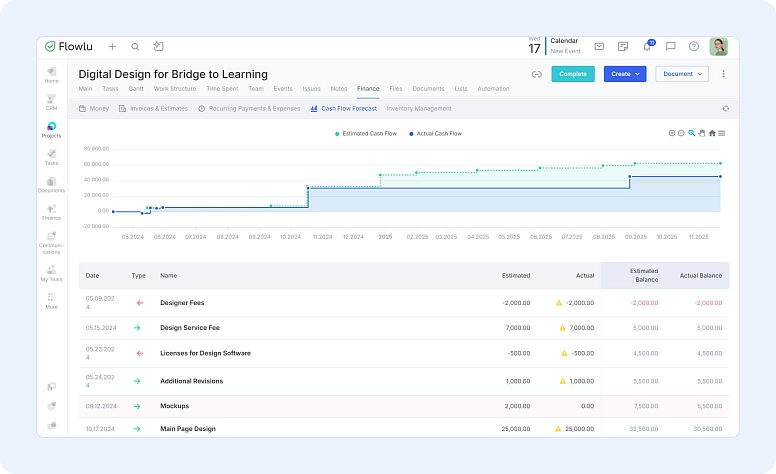Click the chart zoom in icon
This screenshot has height=474, width=776.
(672, 133)
